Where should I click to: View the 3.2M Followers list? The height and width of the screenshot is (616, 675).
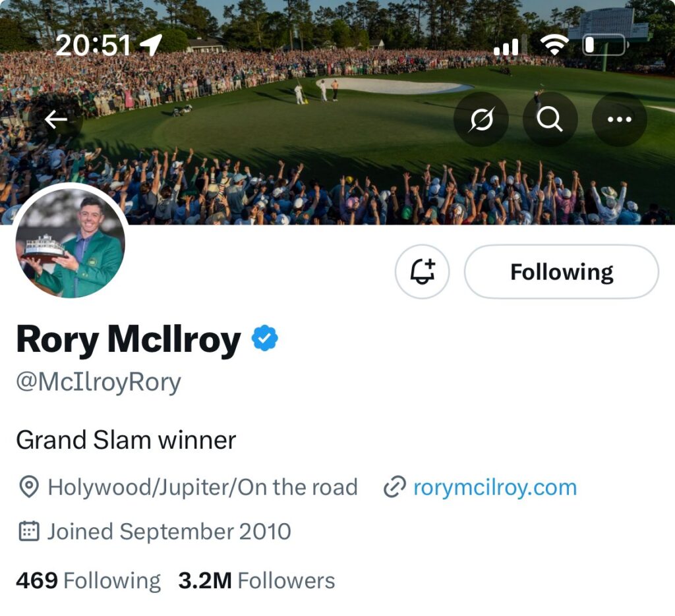pos(256,580)
